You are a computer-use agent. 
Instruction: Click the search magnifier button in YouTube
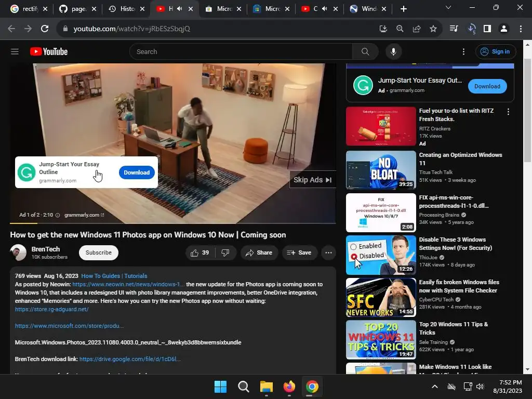(365, 51)
